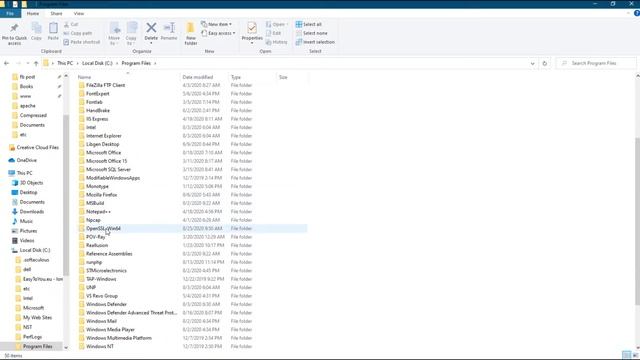Click the navigation pane scrollbar
The height and width of the screenshot is (360, 640).
(x=66, y=195)
